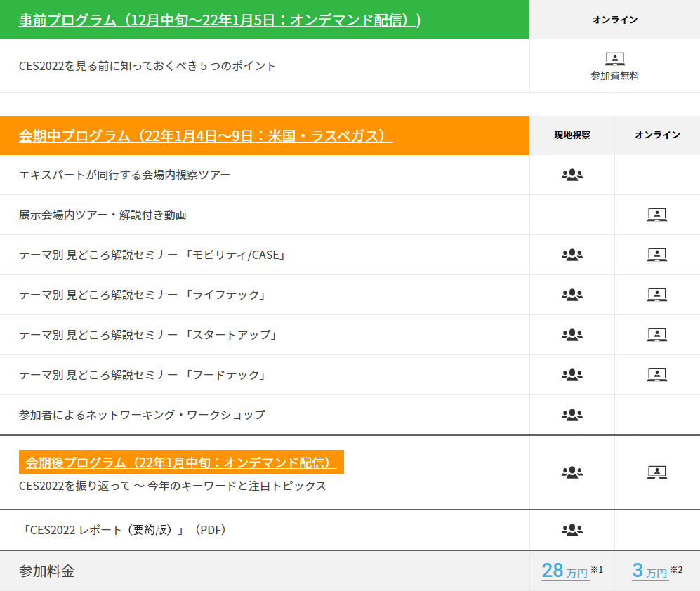Select the 現地視察 column header
This screenshot has height=591, width=700.
coord(572,135)
